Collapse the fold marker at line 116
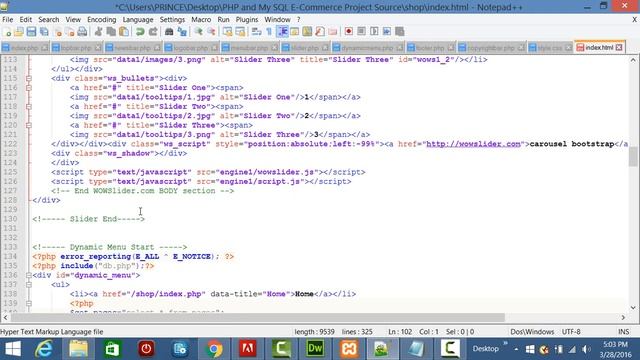The image size is (640, 360). pos(29,88)
